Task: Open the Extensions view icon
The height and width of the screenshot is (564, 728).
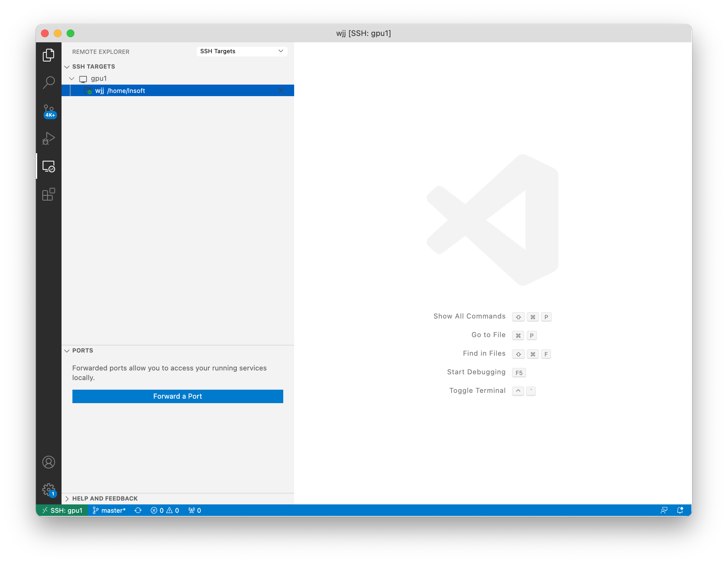Action: 48,194
